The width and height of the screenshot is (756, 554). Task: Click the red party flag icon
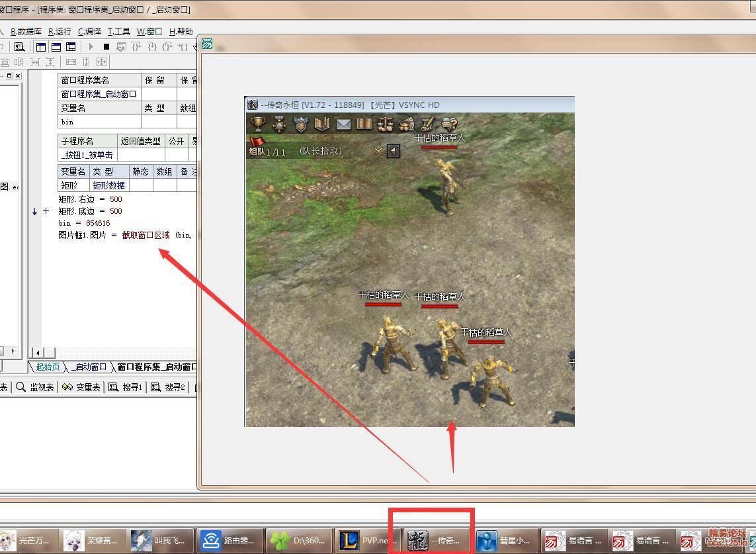257,142
